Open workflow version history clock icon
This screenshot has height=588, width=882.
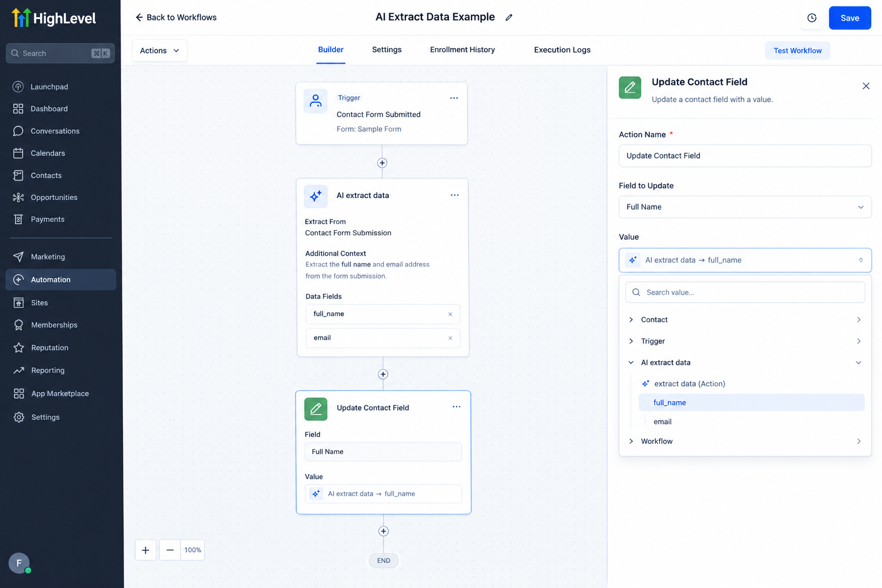coord(812,18)
